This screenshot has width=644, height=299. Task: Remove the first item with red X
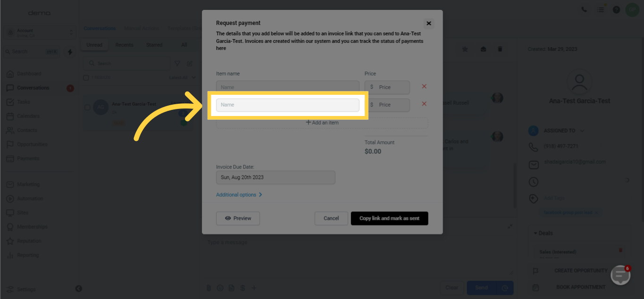click(424, 86)
